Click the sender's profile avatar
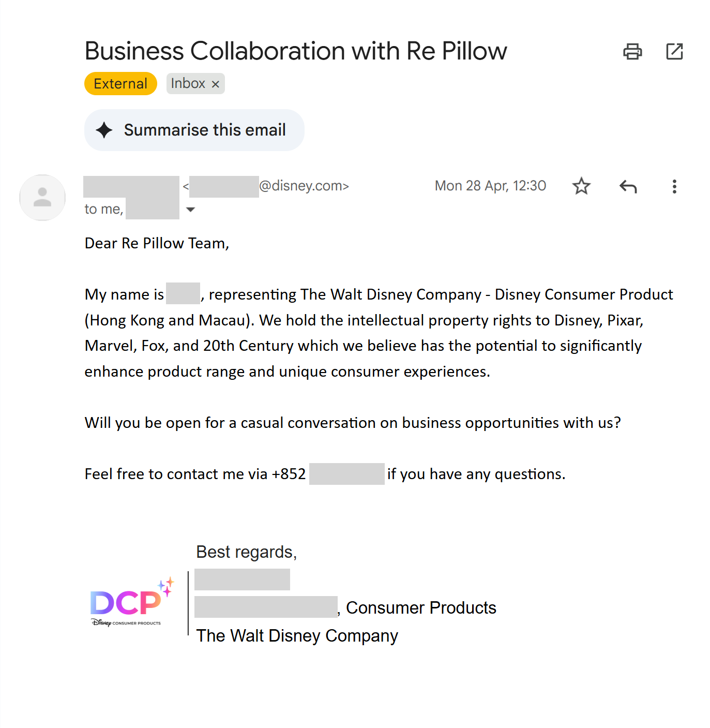The image size is (710, 728). click(x=42, y=198)
